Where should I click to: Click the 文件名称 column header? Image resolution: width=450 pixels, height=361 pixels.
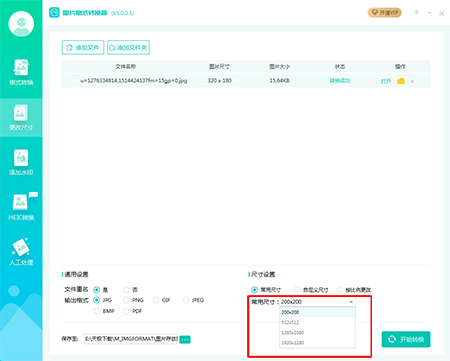click(x=125, y=67)
